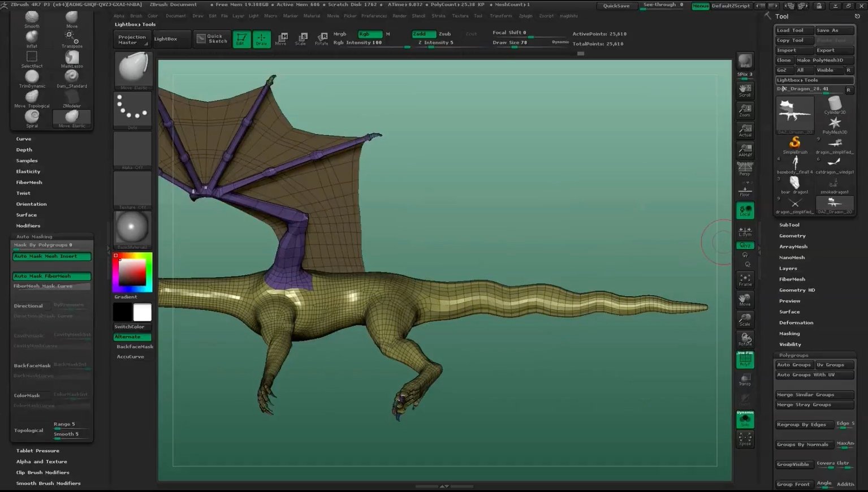Expand the Tablet Pressure section

coord(37,451)
